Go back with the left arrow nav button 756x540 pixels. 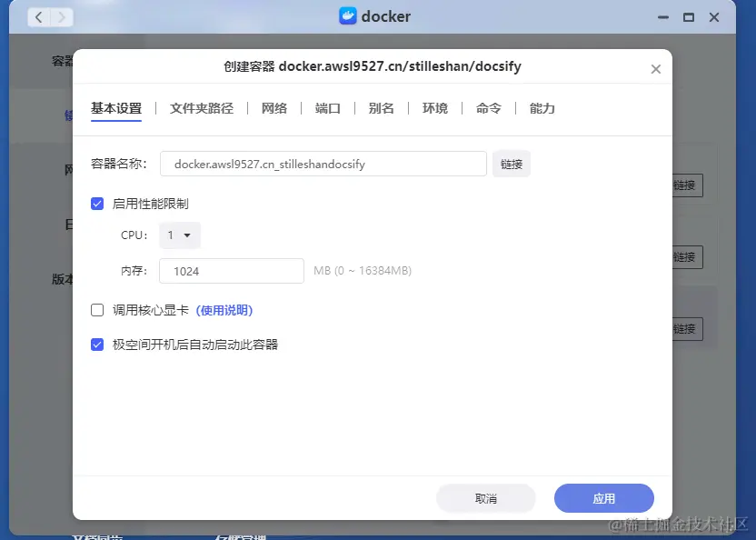[39, 17]
